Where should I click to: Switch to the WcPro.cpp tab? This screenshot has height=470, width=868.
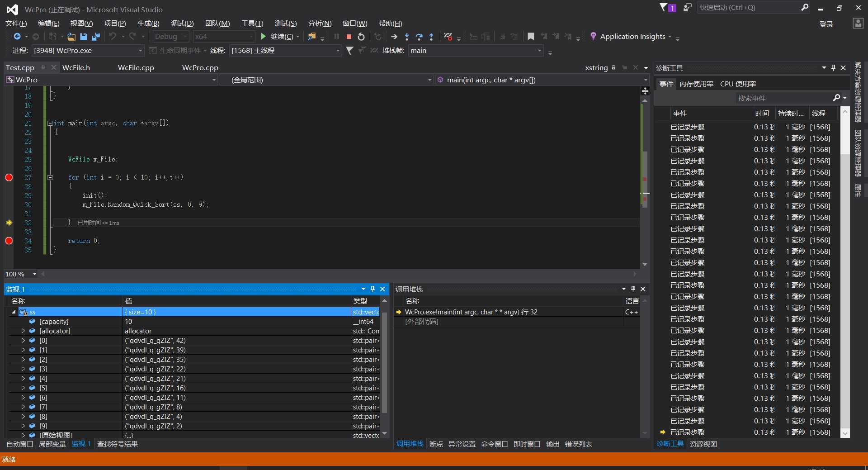coord(200,67)
